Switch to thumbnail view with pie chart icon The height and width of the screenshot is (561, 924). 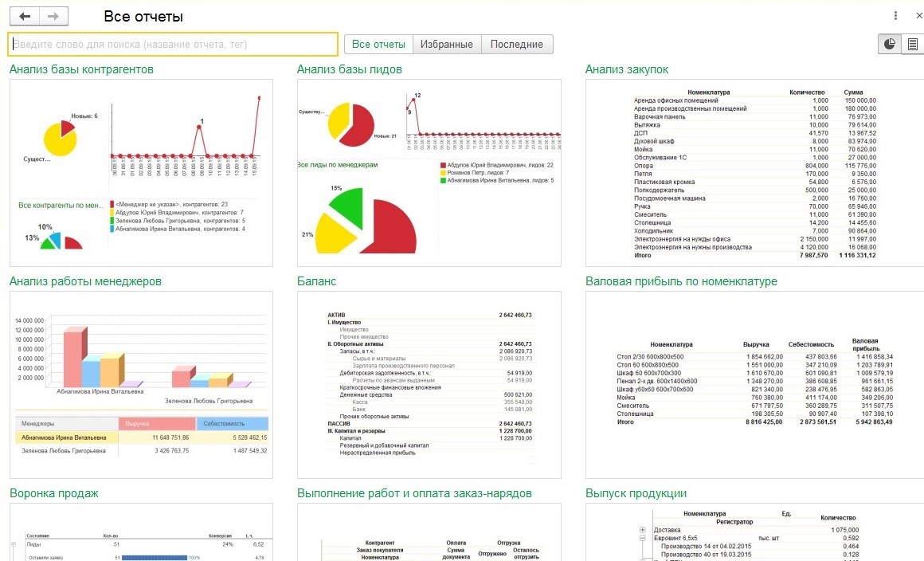click(x=890, y=45)
